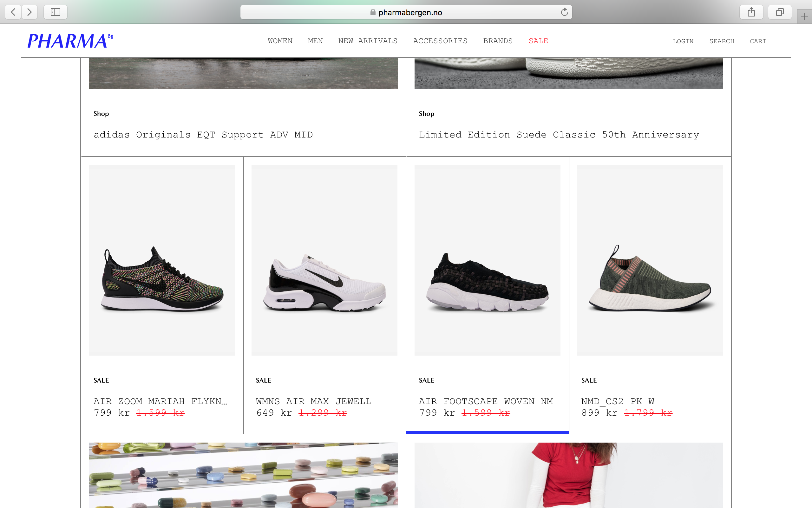Screen dimensions: 812x508
Task: Select Air Zoom Mariah Flyknit shoe image
Action: (162, 260)
